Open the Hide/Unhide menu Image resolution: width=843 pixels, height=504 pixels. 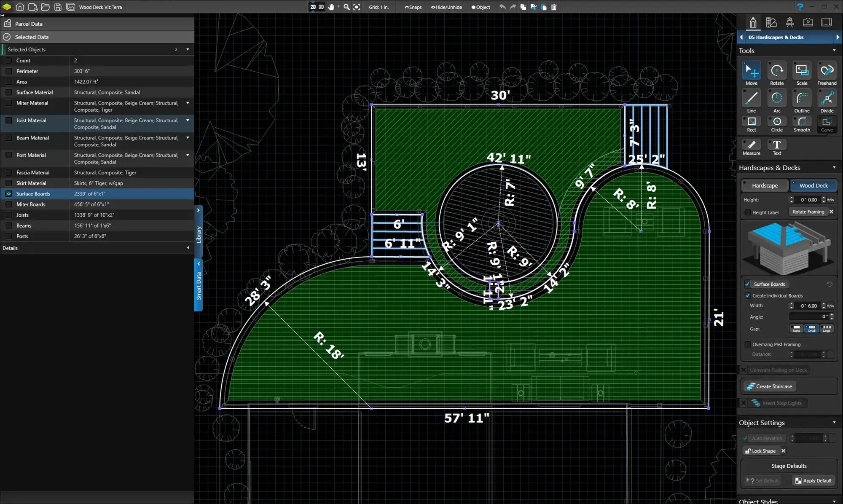[x=446, y=7]
